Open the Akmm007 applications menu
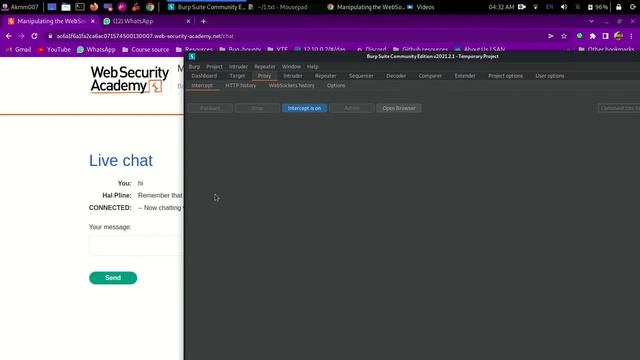640x360 pixels. (x=20, y=7)
